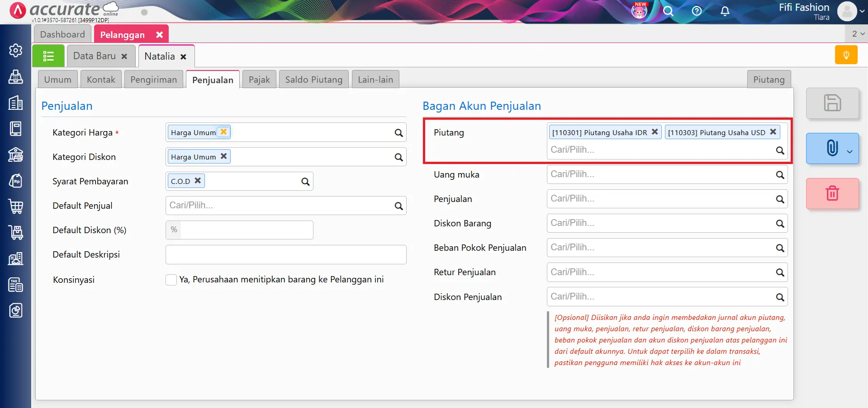Open the user account dropdown beside the avatar
Image resolution: width=868 pixels, height=408 pixels.
(863, 11)
